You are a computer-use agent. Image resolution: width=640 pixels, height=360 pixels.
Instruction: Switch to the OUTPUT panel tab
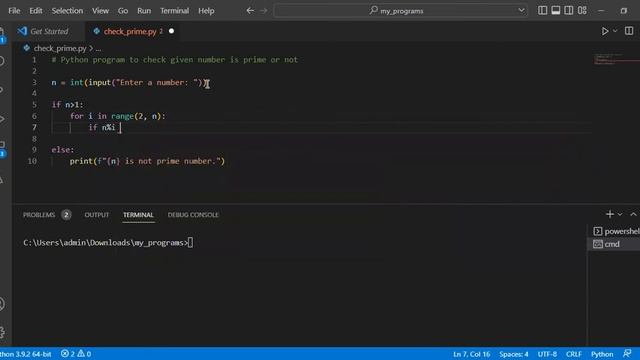(x=97, y=215)
